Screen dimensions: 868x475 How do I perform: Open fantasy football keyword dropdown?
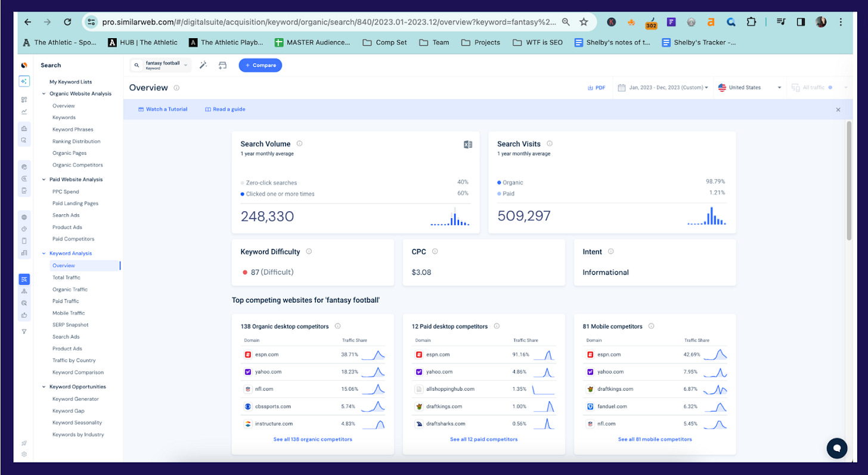(160, 65)
